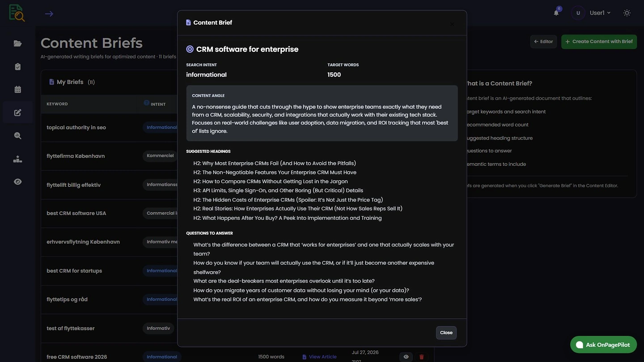The image size is (644, 362).
Task: Open Ask OnPagePilot chat
Action: 603,345
